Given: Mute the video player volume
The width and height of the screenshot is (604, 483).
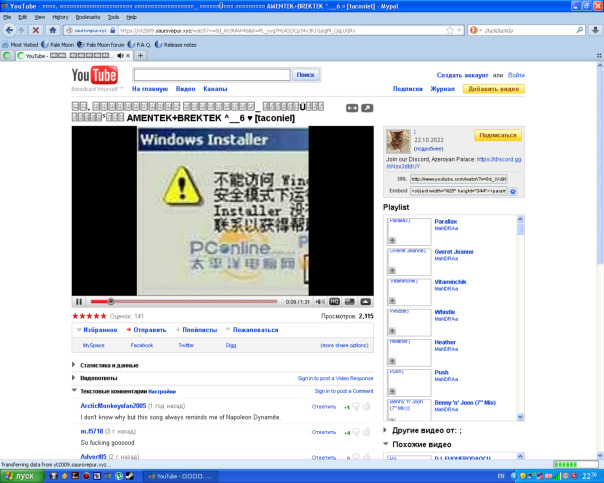Looking at the screenshot, I should point(320,302).
